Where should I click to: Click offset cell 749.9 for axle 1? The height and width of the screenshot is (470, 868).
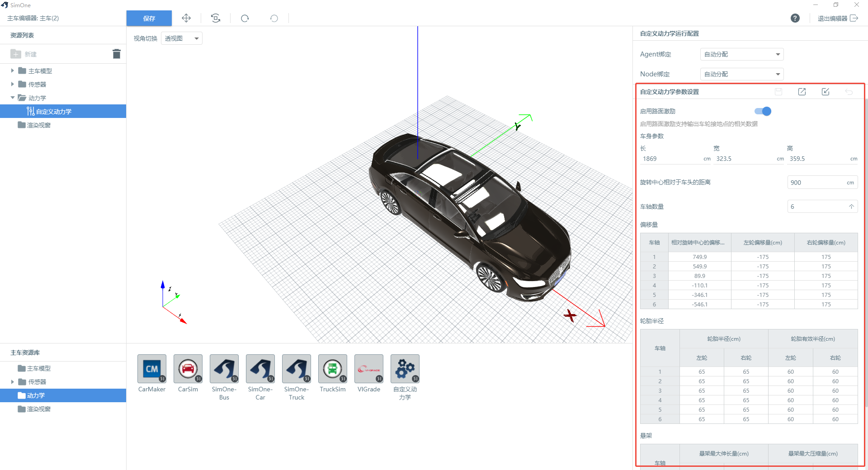point(699,257)
